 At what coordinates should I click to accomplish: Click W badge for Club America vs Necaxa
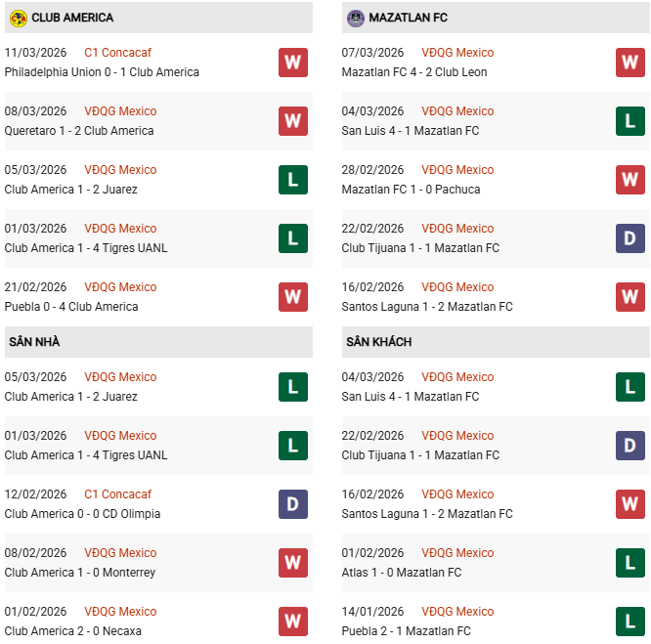293,622
